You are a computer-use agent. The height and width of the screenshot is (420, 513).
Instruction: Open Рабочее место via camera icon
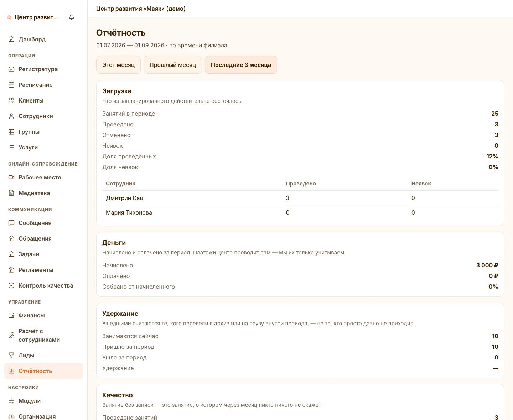click(x=11, y=177)
